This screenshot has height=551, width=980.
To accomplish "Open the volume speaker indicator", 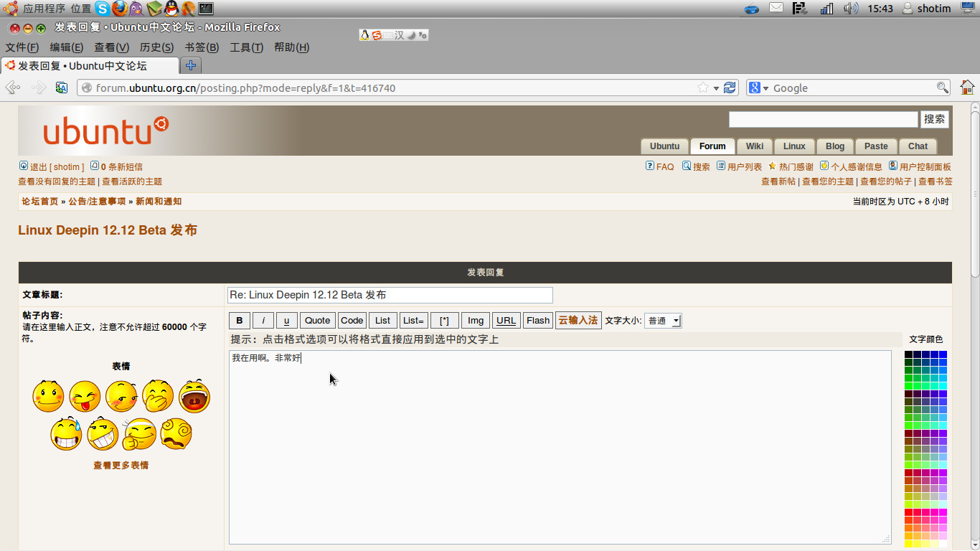I will (x=851, y=9).
